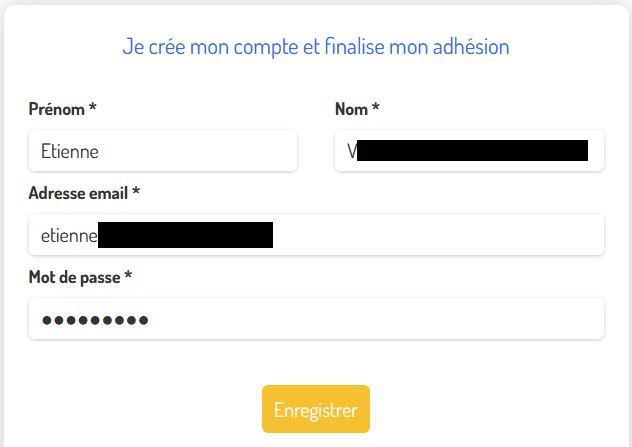Click the asterisk beside Nom
This screenshot has width=632, height=447.
click(x=376, y=109)
